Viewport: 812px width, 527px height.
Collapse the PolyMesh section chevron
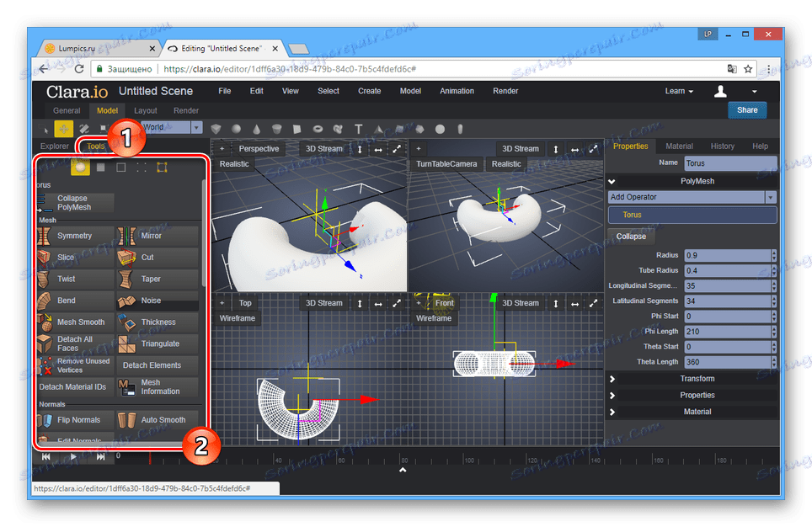(612, 182)
